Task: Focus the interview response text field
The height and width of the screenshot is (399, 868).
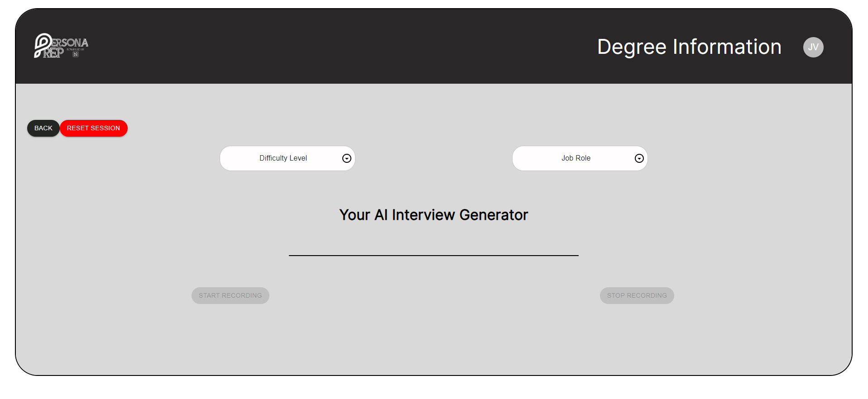Action: 433,251
